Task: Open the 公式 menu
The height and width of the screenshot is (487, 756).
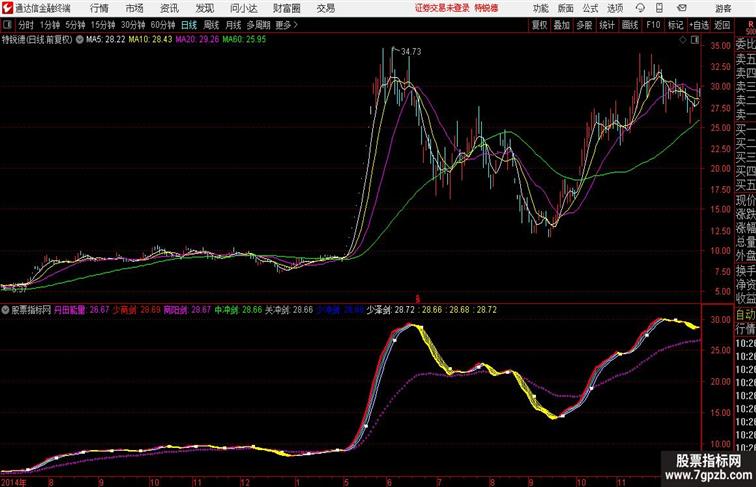Action: [x=590, y=9]
